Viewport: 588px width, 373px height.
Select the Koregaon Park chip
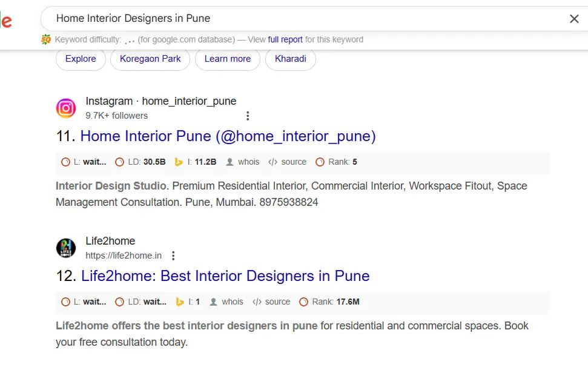pos(150,59)
